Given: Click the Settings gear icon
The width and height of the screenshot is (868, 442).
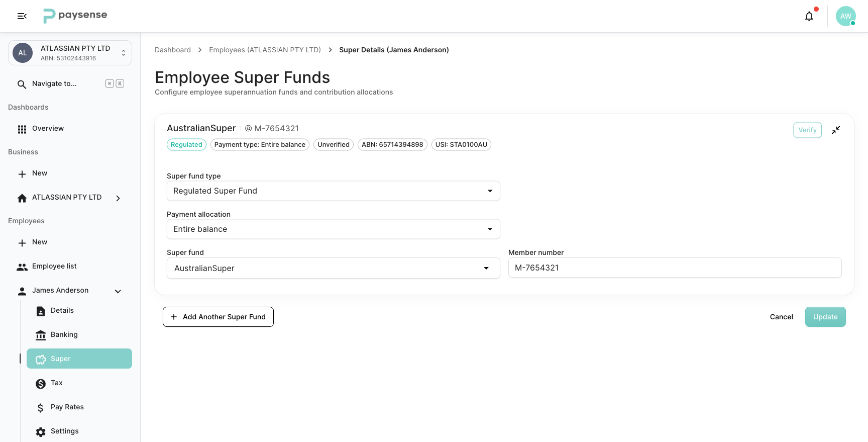Looking at the screenshot, I should 41,432.
